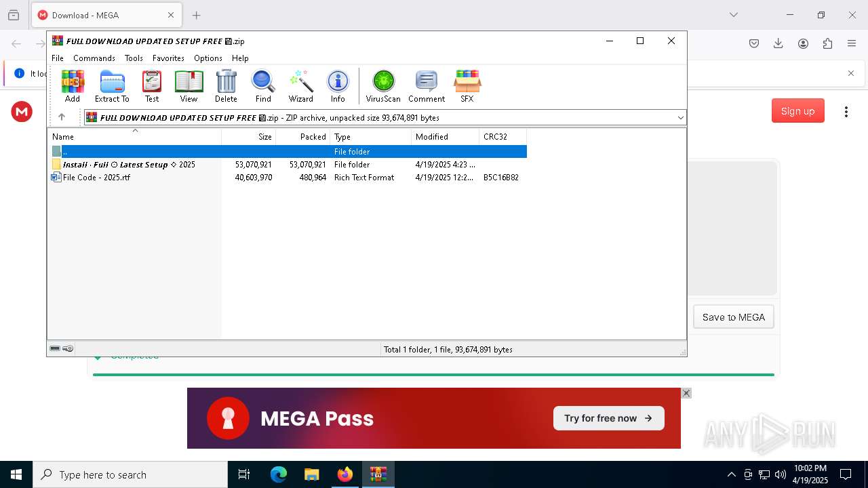Sort files by Modified column header
This screenshot has width=868, height=488.
pyautogui.click(x=446, y=136)
